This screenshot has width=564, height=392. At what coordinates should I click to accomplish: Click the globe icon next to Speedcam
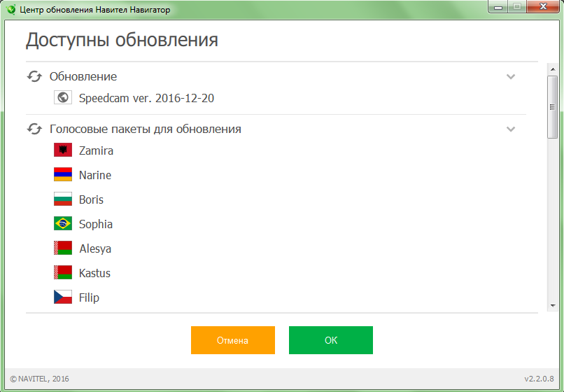pyautogui.click(x=63, y=97)
